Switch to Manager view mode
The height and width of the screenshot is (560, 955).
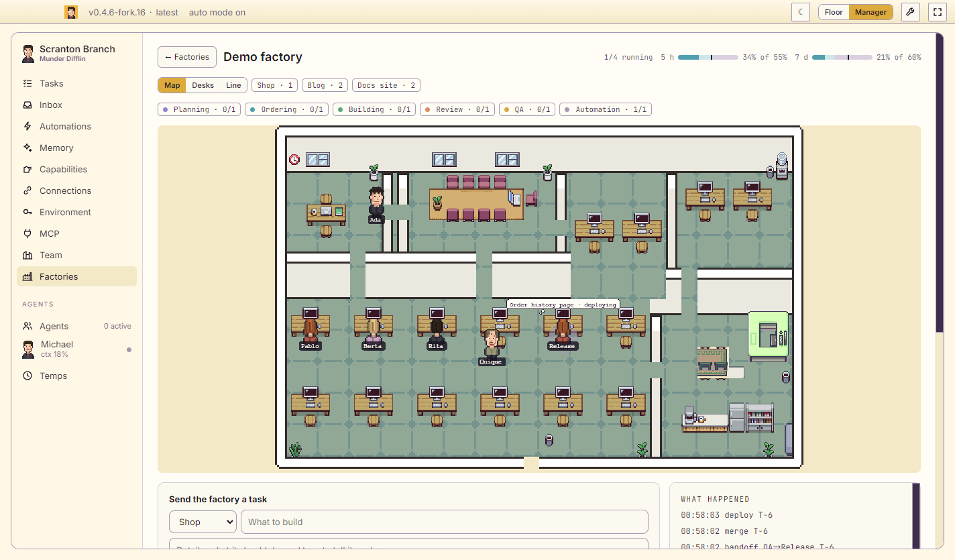(870, 12)
